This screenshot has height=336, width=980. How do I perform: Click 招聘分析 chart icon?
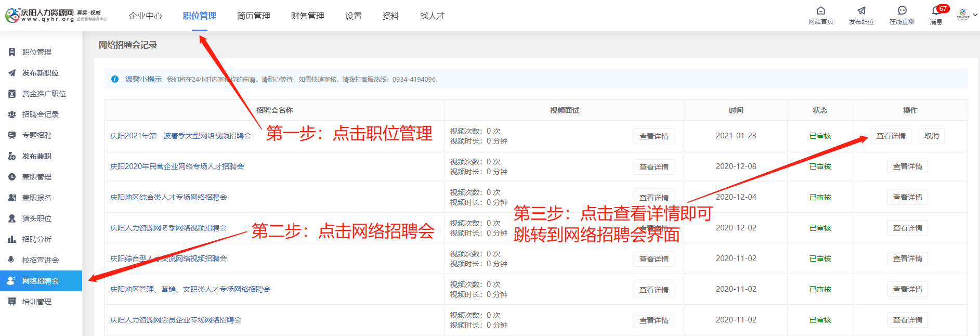[12, 239]
